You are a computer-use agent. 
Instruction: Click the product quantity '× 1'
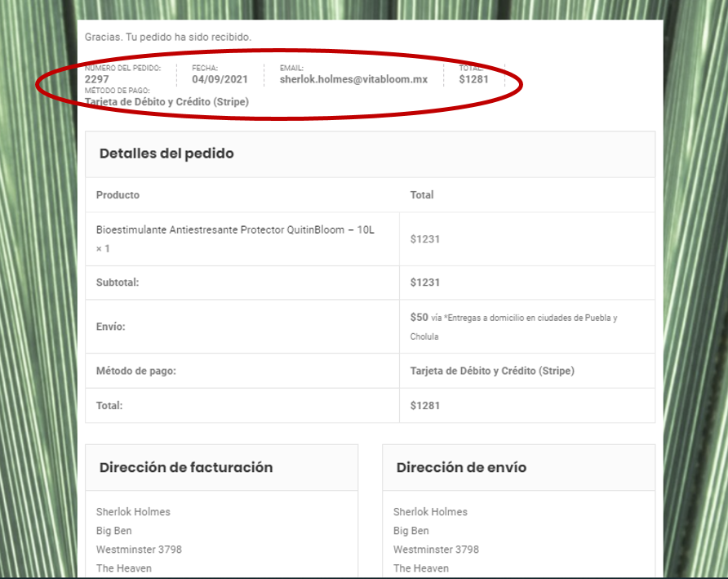point(103,248)
